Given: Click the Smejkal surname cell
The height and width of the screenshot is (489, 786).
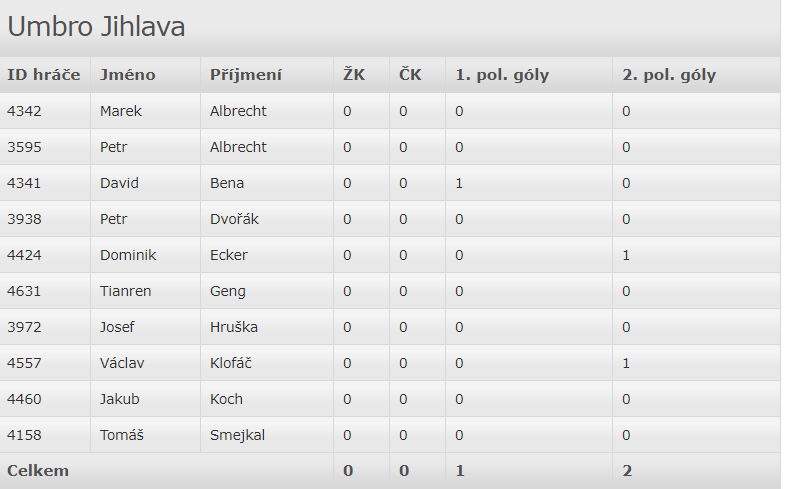Looking at the screenshot, I should [237, 435].
